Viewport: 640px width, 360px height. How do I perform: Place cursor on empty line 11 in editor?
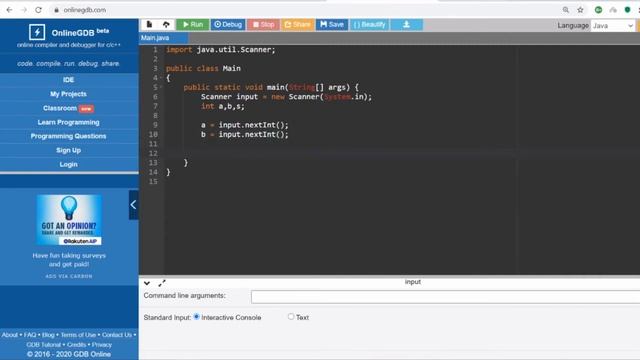click(402, 144)
